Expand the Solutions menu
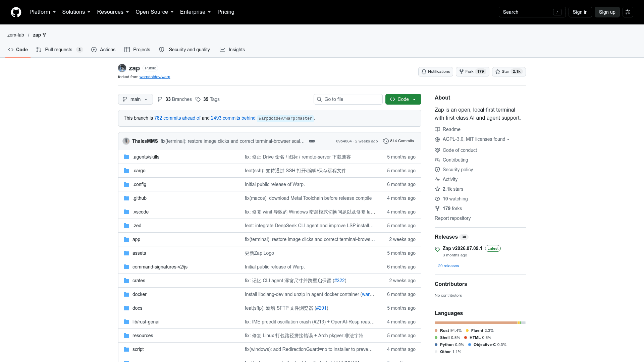The image size is (644, 362). (x=76, y=12)
